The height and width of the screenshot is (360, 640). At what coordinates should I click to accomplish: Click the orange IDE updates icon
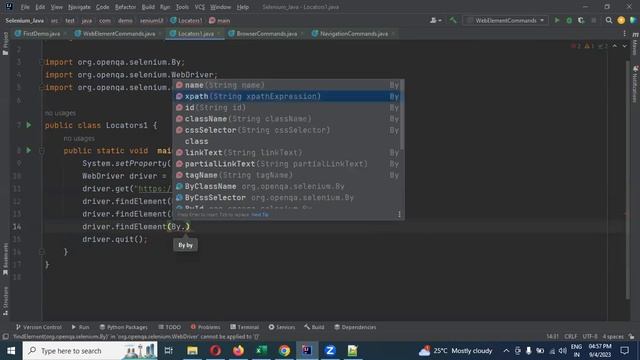[x=621, y=20]
